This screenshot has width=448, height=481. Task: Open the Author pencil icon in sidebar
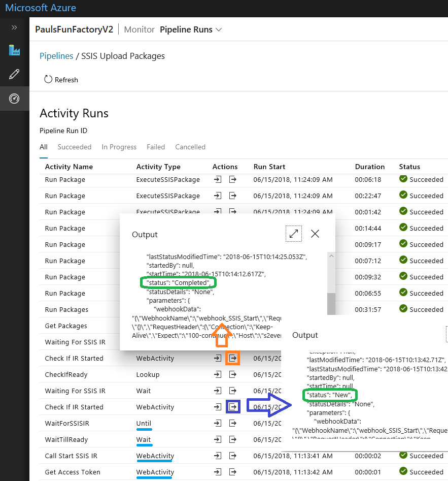(x=14, y=75)
